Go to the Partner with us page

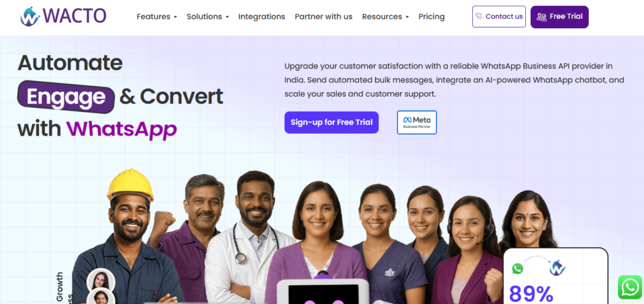[324, 17]
